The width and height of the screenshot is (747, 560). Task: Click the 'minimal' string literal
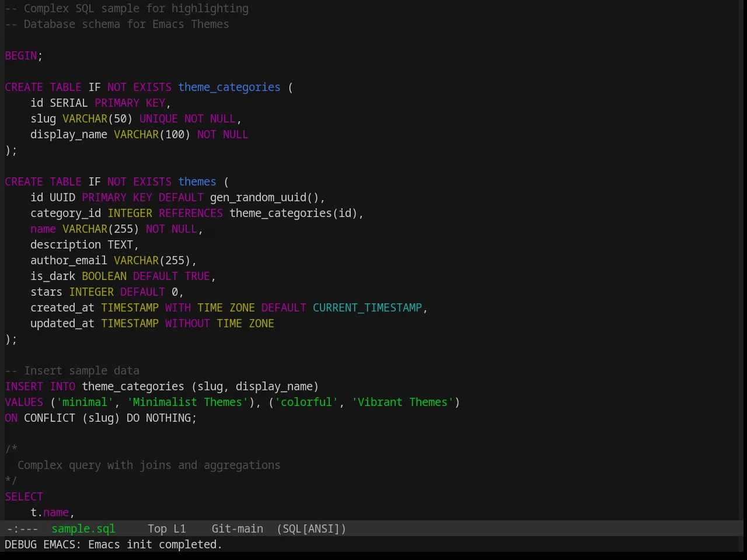pyautogui.click(x=85, y=402)
